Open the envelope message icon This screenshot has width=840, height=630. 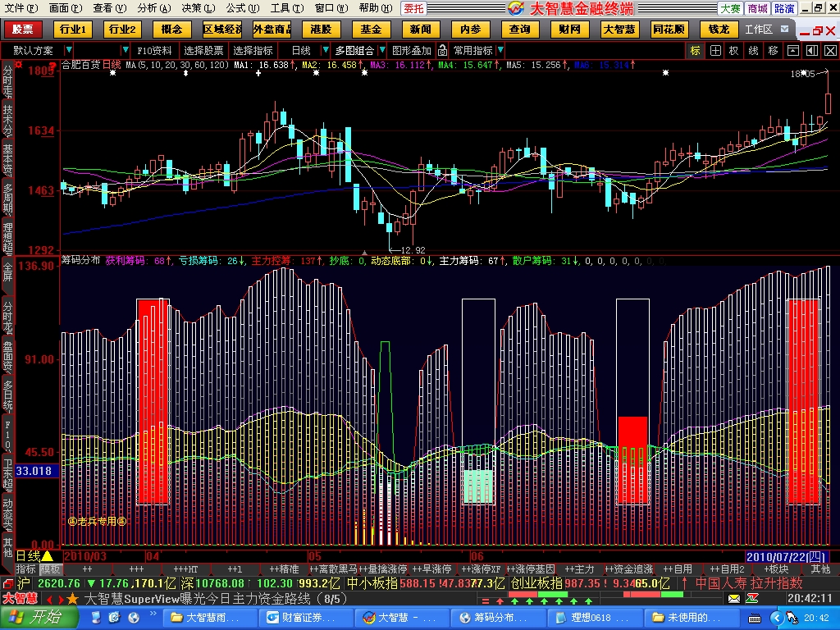click(x=734, y=598)
